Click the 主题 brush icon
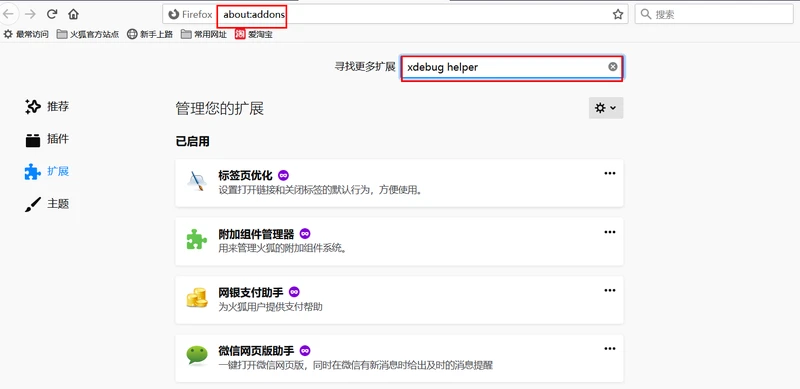 [x=33, y=205]
